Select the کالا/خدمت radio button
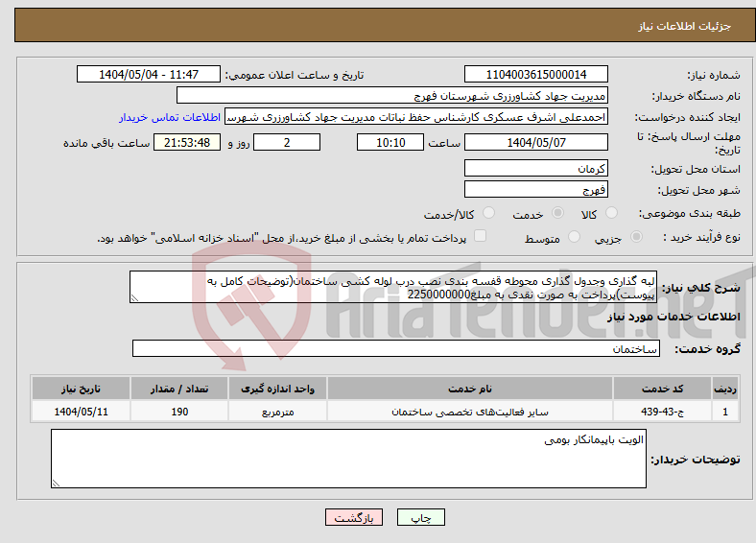Screen dimensions: 756x543 point(488,213)
